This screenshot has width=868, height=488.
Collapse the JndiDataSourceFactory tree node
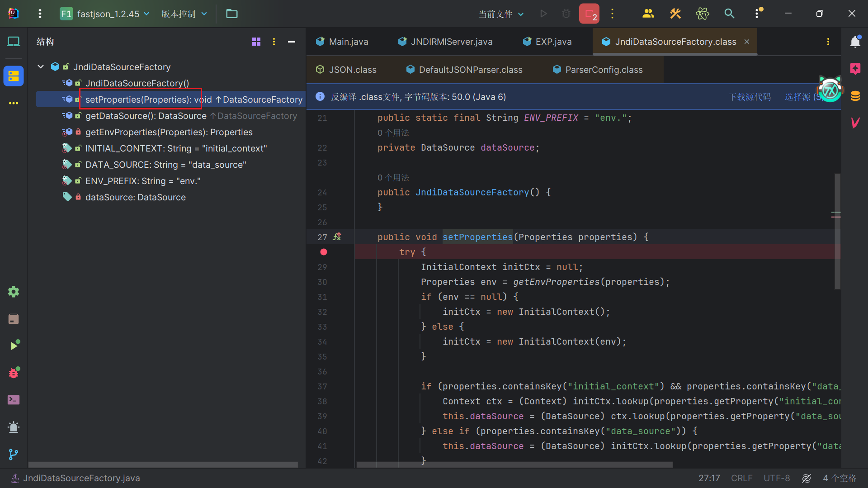pyautogui.click(x=41, y=67)
